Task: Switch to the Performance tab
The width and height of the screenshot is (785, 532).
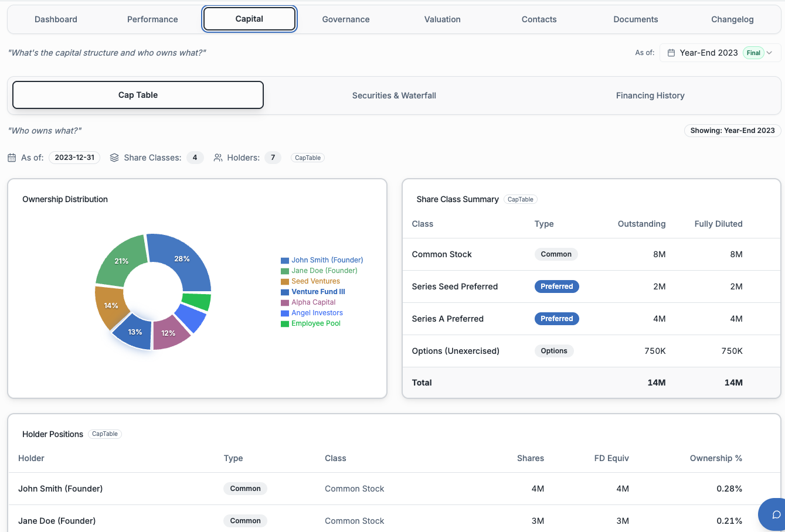Action: 152,19
